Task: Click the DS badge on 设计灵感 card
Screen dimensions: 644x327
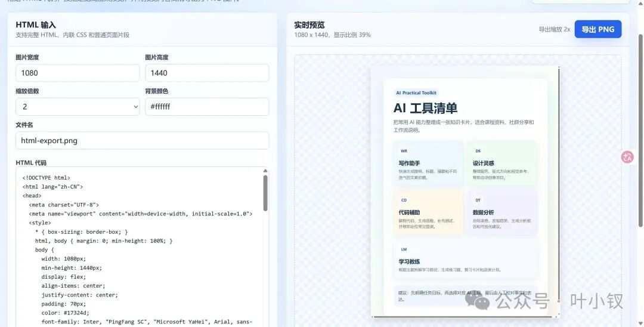Action: click(x=478, y=151)
